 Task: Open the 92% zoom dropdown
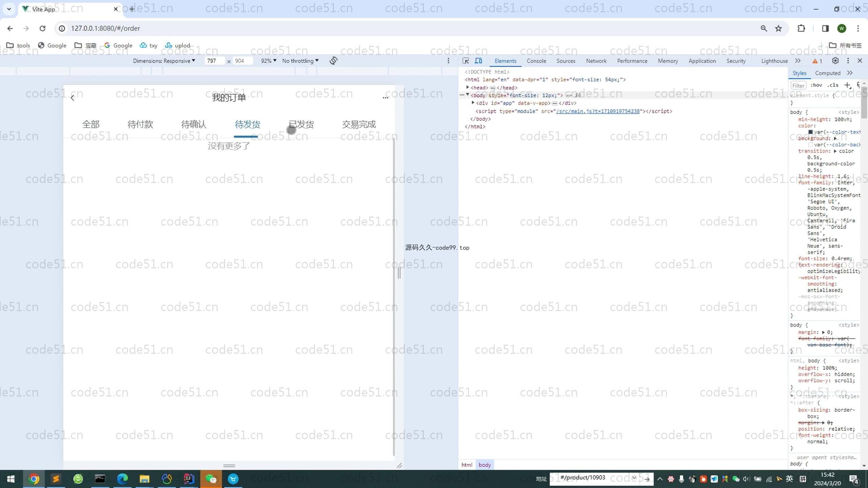269,61
